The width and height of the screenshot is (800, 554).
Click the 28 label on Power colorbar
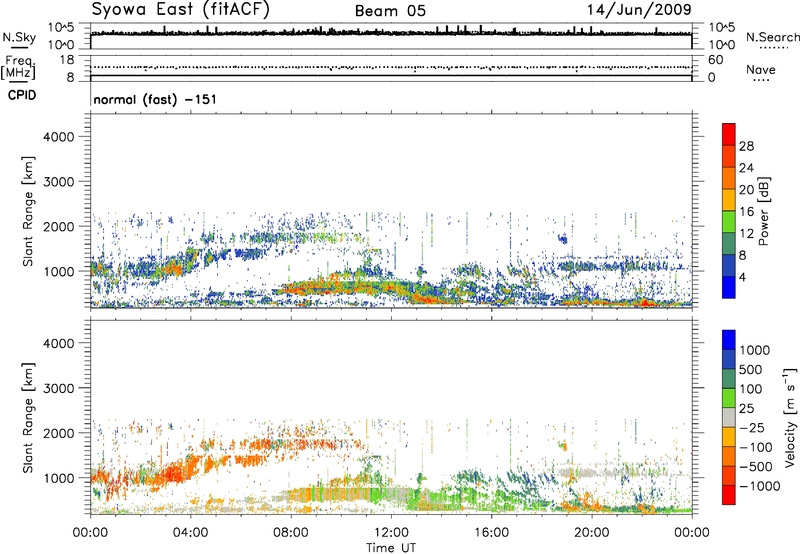[x=746, y=146]
